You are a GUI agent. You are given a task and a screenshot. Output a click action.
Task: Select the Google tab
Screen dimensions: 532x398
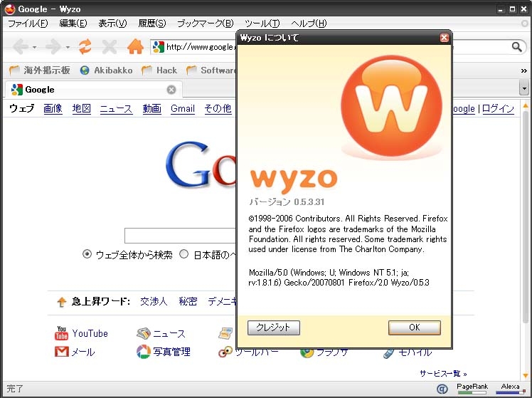[94, 90]
